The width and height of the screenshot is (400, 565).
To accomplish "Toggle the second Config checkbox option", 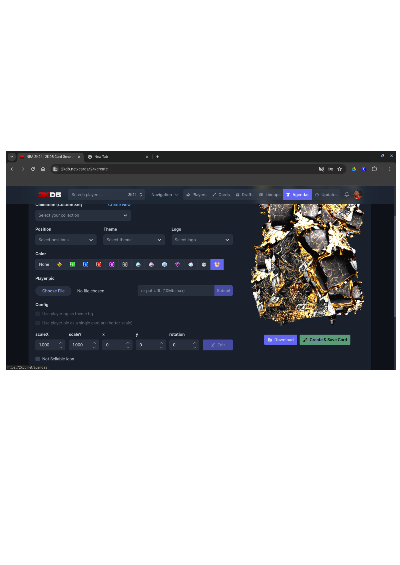I will 37,323.
